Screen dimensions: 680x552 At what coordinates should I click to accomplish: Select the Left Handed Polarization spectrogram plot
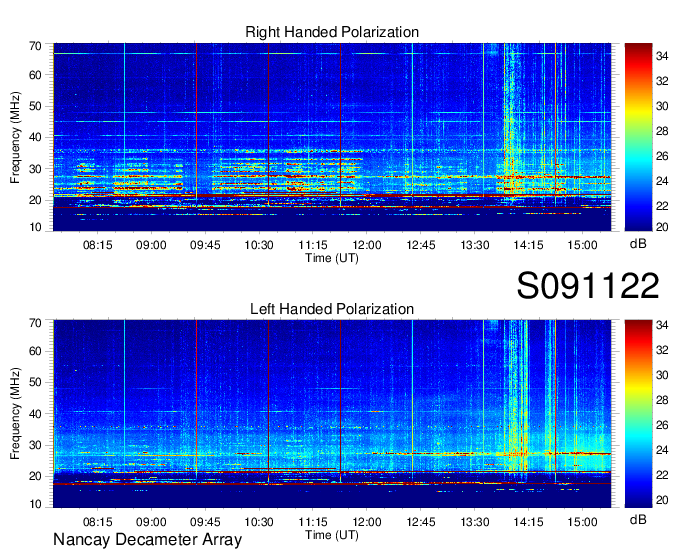pyautogui.click(x=332, y=414)
